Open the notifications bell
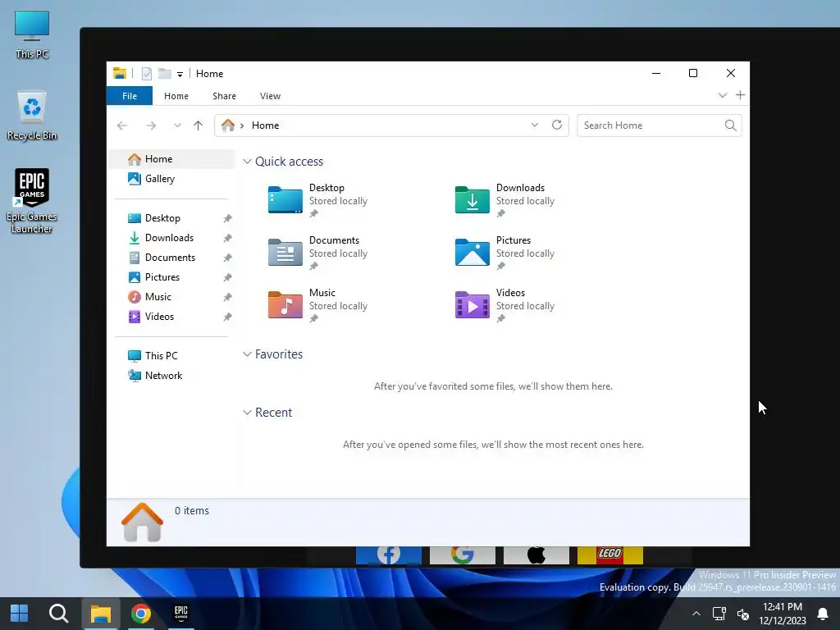 [x=822, y=614]
